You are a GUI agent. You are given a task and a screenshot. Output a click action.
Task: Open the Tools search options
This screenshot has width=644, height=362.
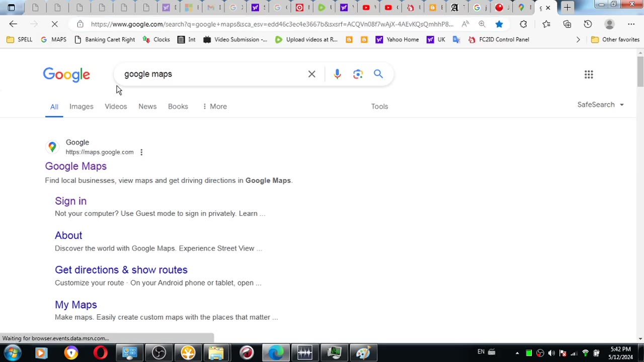[x=379, y=107]
